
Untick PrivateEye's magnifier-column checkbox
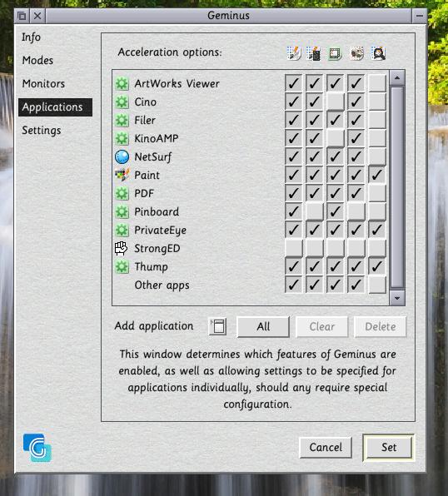(x=376, y=230)
